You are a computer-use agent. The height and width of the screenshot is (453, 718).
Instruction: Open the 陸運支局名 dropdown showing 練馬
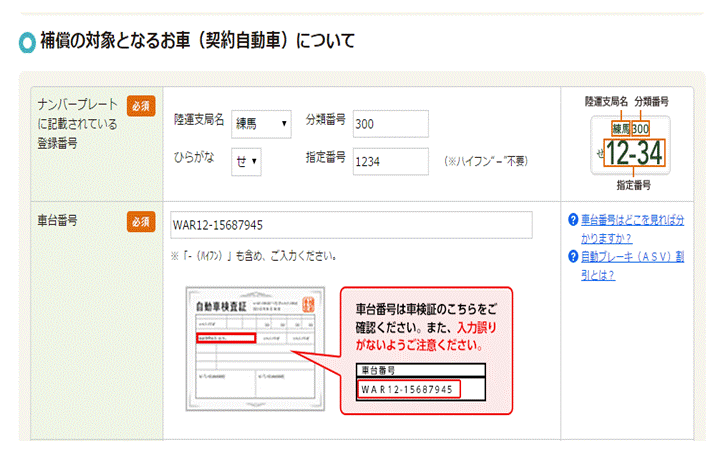pos(261,124)
